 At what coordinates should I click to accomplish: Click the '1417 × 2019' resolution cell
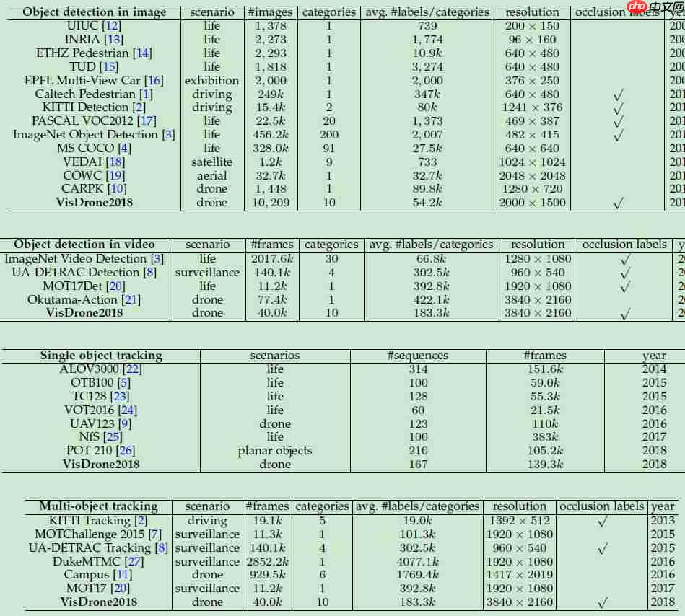click(520, 575)
